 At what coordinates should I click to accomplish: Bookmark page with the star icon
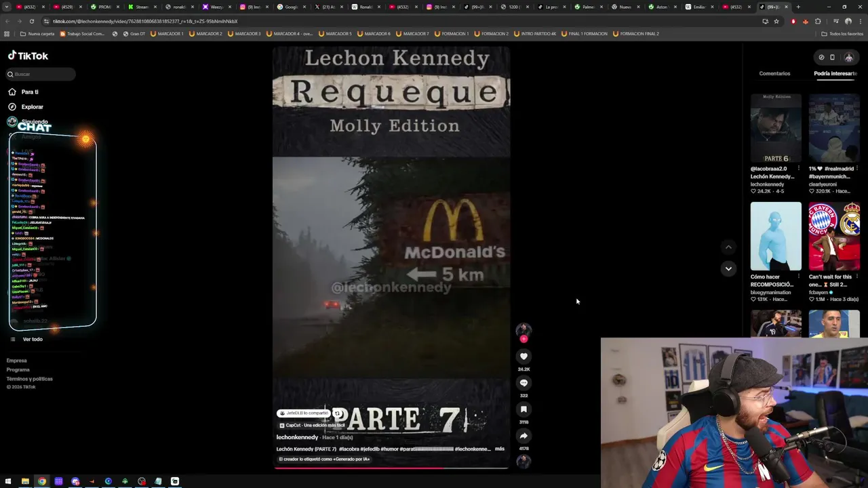[776, 21]
